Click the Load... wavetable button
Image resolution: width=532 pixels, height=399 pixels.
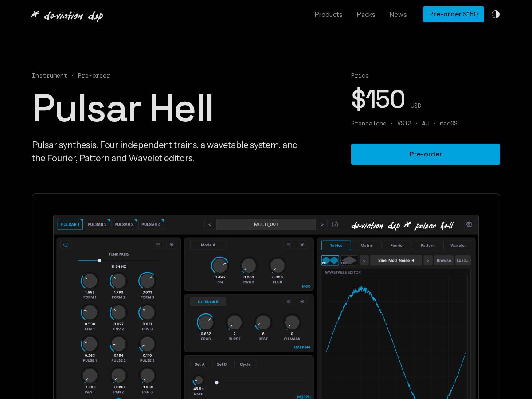pyautogui.click(x=463, y=260)
